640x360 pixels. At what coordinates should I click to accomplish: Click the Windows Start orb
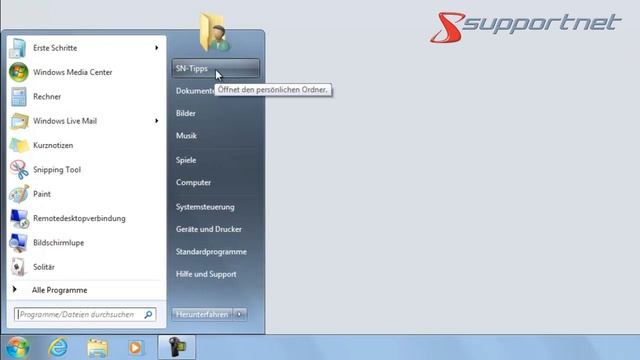(x=17, y=348)
